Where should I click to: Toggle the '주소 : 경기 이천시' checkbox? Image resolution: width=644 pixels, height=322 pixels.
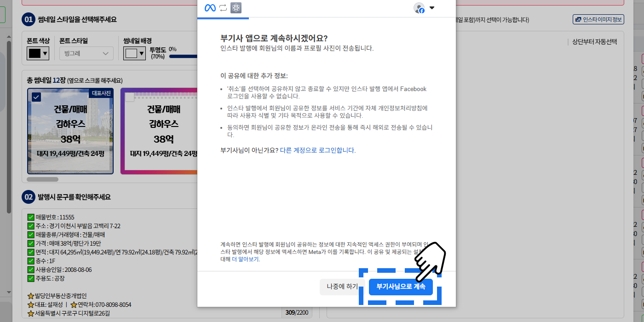(x=31, y=226)
